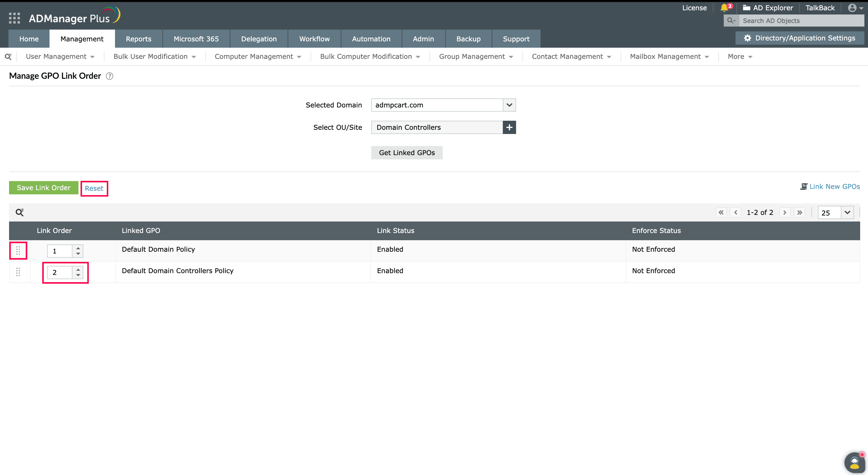This screenshot has width=868, height=475.
Task: Open the user account avatar menu
Action: click(x=853, y=8)
